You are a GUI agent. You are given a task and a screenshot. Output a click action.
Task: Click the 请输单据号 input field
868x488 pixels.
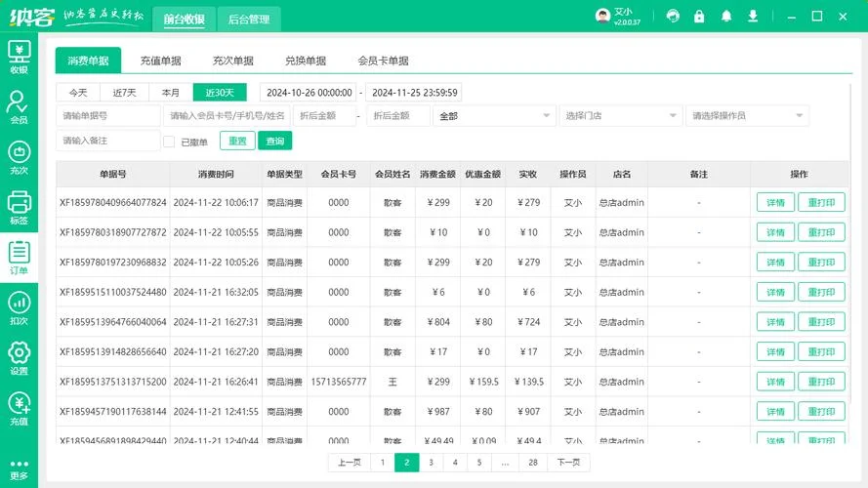coord(108,115)
